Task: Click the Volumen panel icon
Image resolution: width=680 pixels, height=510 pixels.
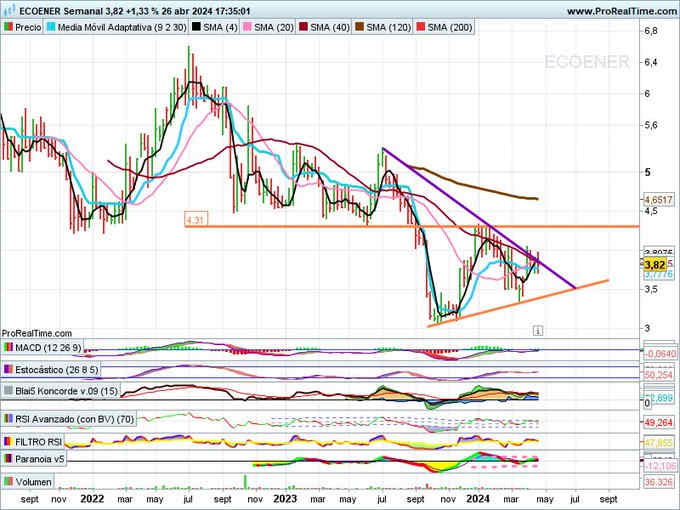Action: 8,482
